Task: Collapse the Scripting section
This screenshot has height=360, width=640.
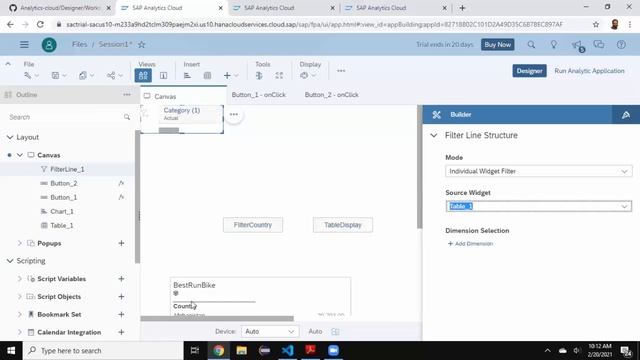Action: tap(10, 261)
